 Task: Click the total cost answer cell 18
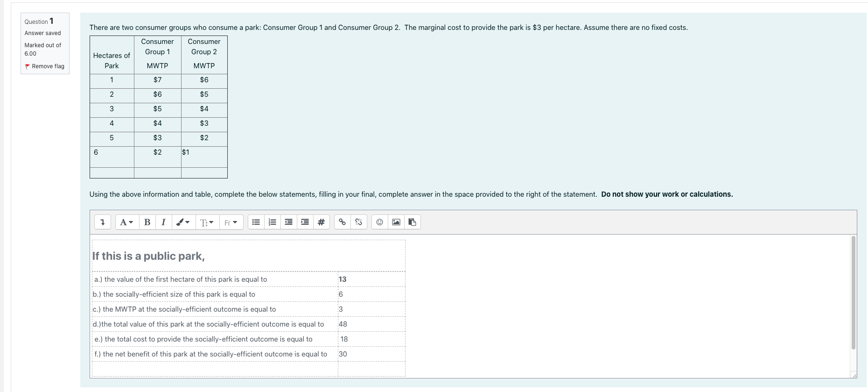click(371, 339)
